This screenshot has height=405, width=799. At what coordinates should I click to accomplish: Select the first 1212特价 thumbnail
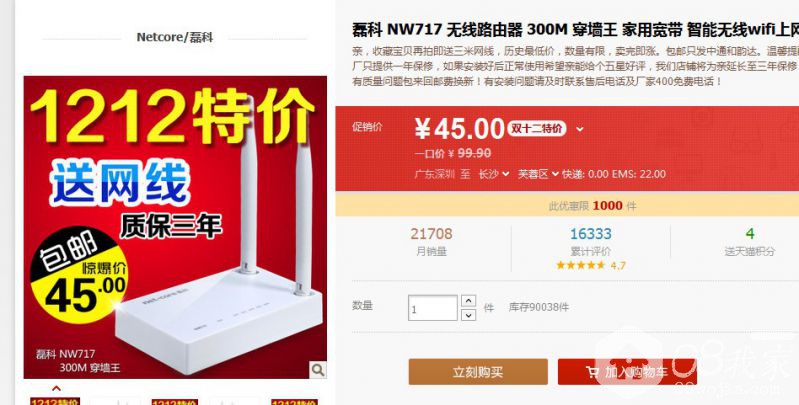pyautogui.click(x=55, y=401)
